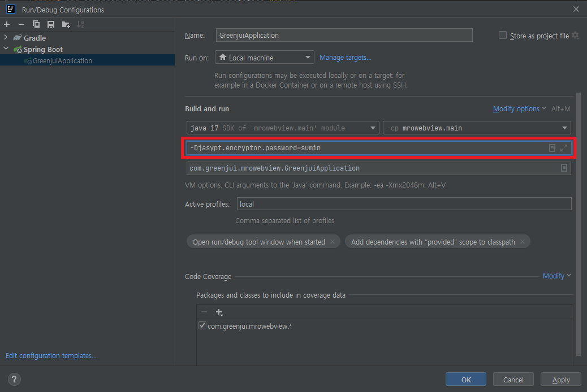Insert macros icon in VM options field
The image size is (587, 392).
(x=552, y=148)
